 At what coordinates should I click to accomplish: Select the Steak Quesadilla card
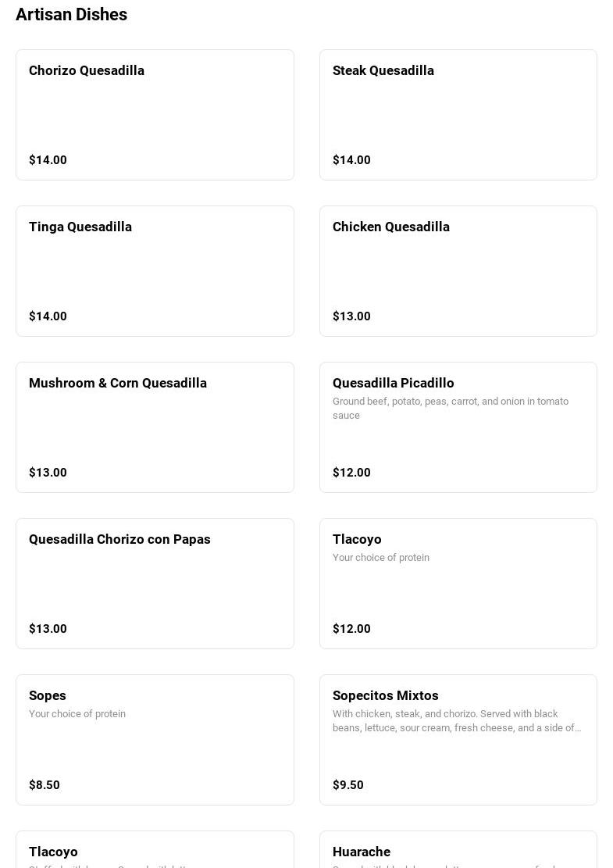(x=458, y=115)
